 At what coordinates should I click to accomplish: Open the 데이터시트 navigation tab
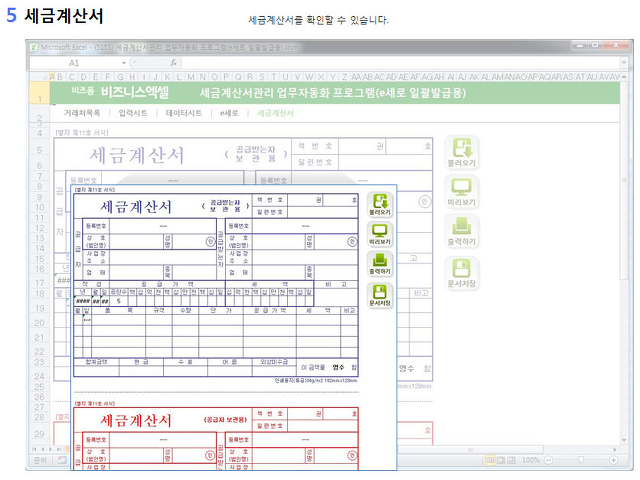184,113
